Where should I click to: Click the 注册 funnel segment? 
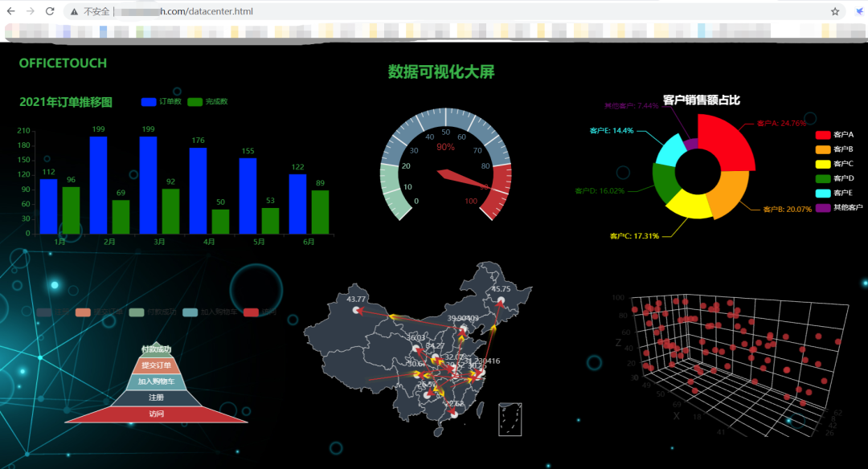point(156,398)
